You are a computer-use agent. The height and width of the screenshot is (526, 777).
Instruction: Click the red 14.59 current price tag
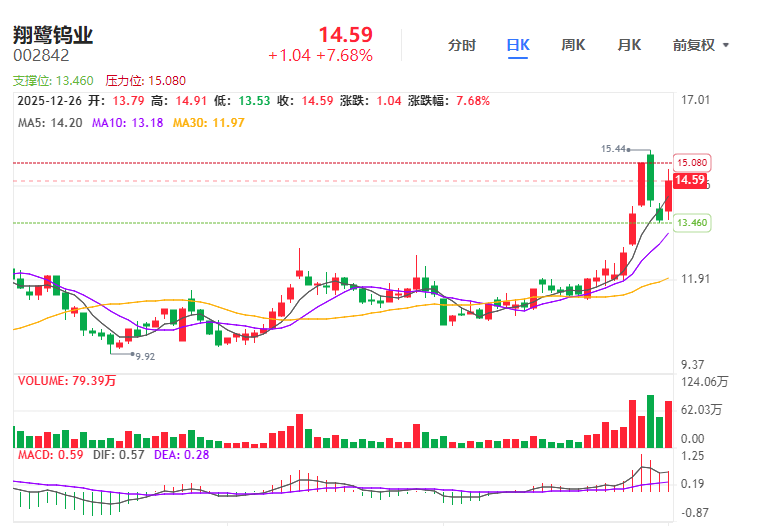(690, 180)
